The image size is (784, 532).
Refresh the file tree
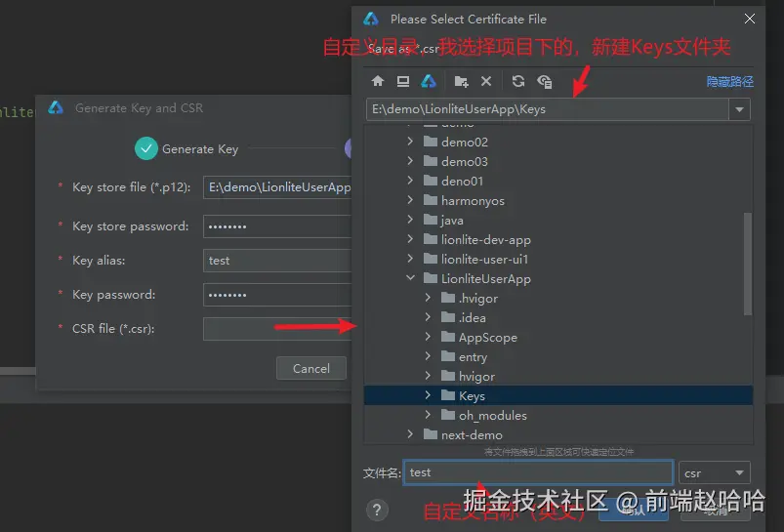(518, 81)
